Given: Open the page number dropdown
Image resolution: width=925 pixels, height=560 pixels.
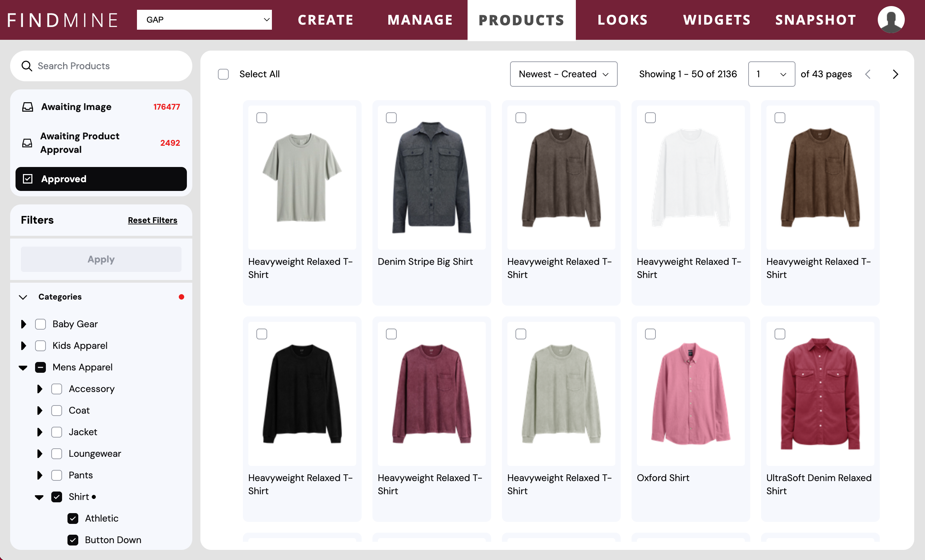Looking at the screenshot, I should tap(772, 74).
